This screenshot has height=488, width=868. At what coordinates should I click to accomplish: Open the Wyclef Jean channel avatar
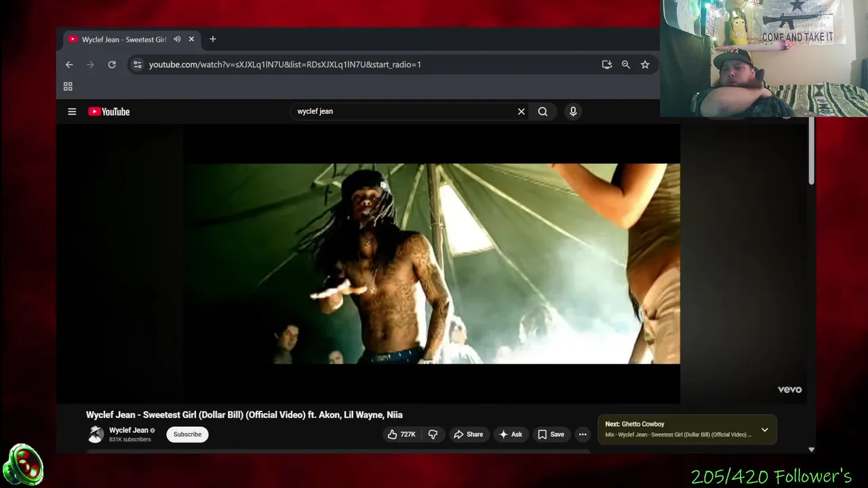pos(96,434)
